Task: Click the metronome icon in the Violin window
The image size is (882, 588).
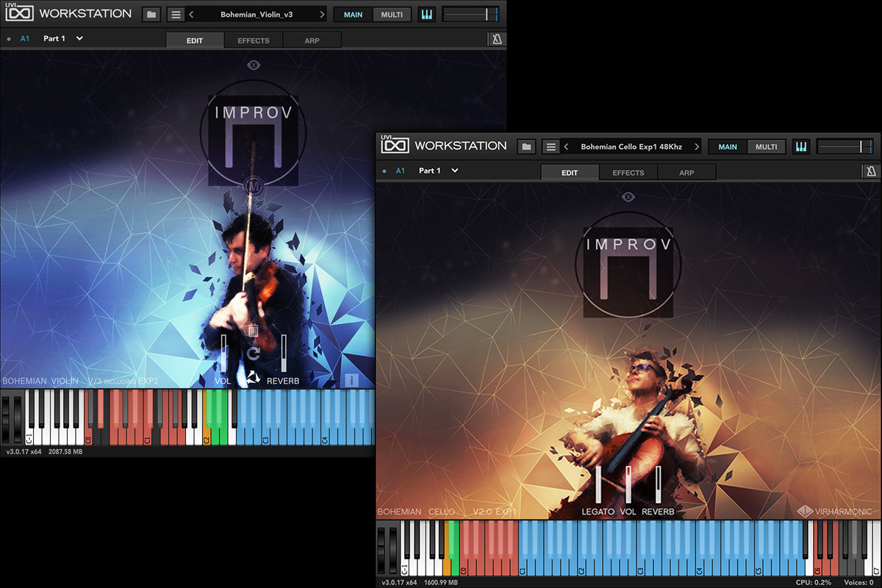Action: [x=497, y=40]
